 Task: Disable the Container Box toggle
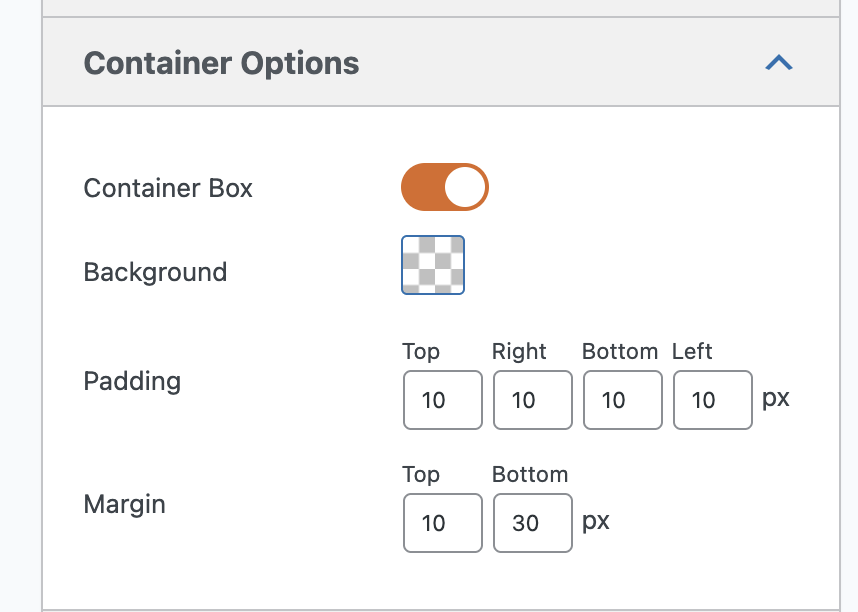pyautogui.click(x=445, y=188)
